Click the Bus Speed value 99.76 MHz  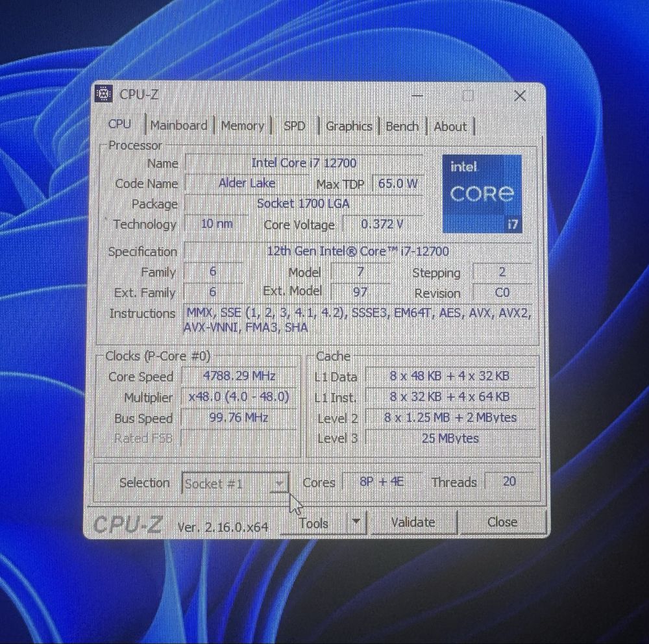pos(239,417)
